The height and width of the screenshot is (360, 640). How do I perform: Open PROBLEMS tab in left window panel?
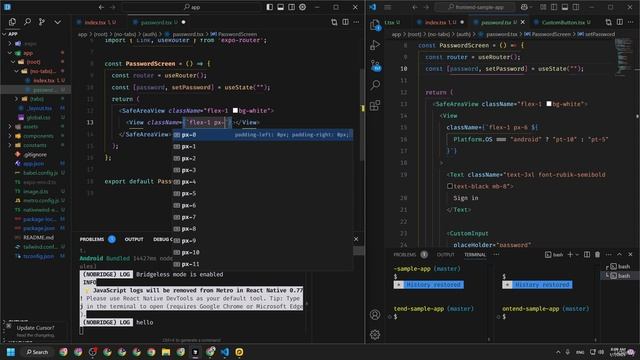tap(92, 239)
